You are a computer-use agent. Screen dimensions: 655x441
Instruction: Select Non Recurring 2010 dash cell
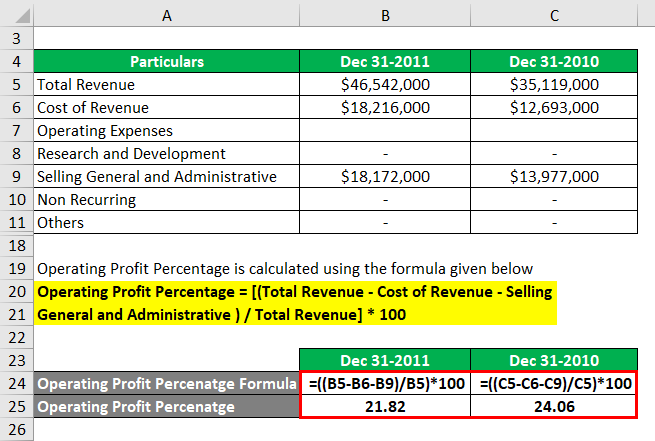click(554, 199)
